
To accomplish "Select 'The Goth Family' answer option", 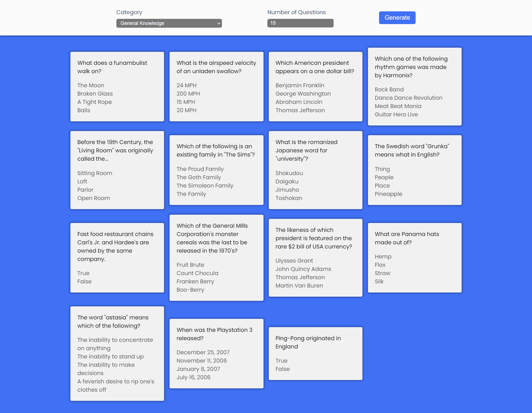I will click(x=199, y=177).
